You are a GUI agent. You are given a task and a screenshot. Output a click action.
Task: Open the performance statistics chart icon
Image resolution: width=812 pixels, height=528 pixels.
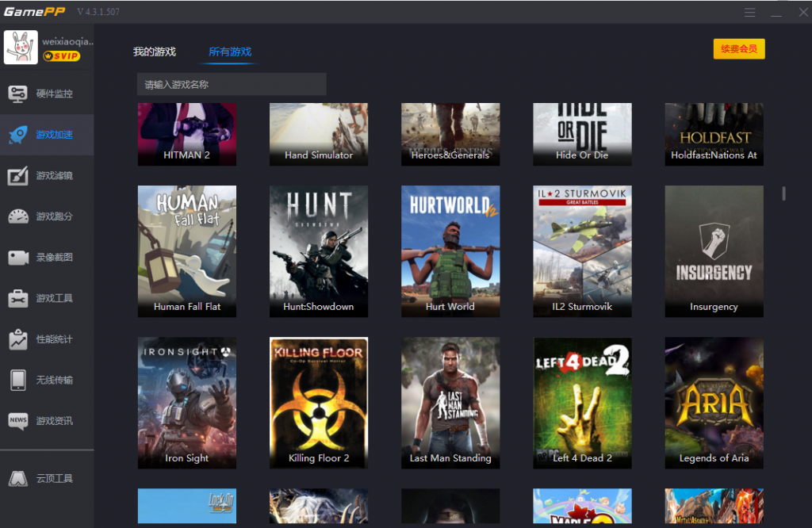point(17,339)
